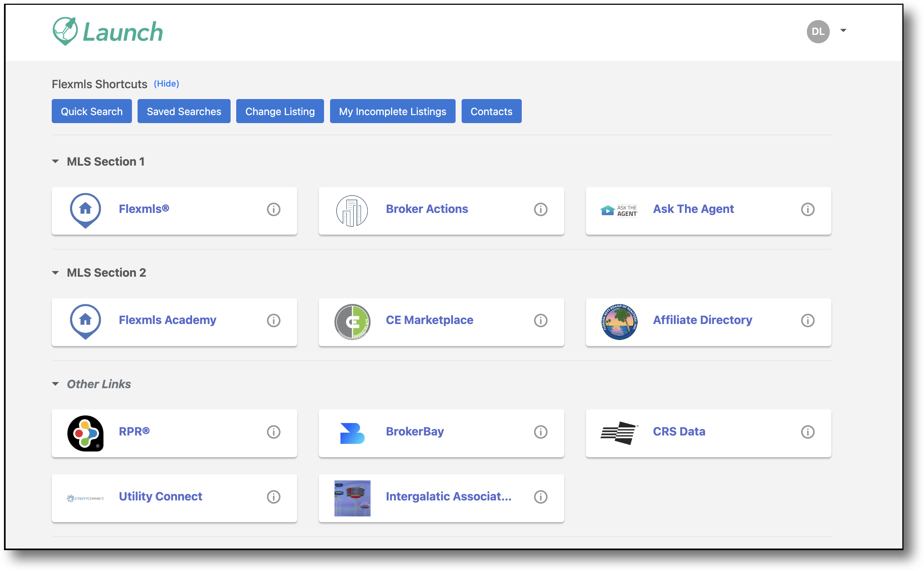Show info for Flexmls® card
The image size is (924, 571).
pyautogui.click(x=274, y=209)
